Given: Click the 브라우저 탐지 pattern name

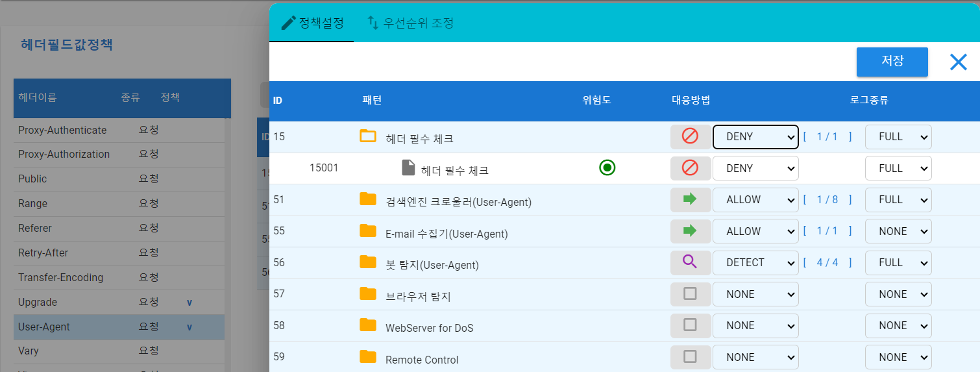Looking at the screenshot, I should click(418, 297).
